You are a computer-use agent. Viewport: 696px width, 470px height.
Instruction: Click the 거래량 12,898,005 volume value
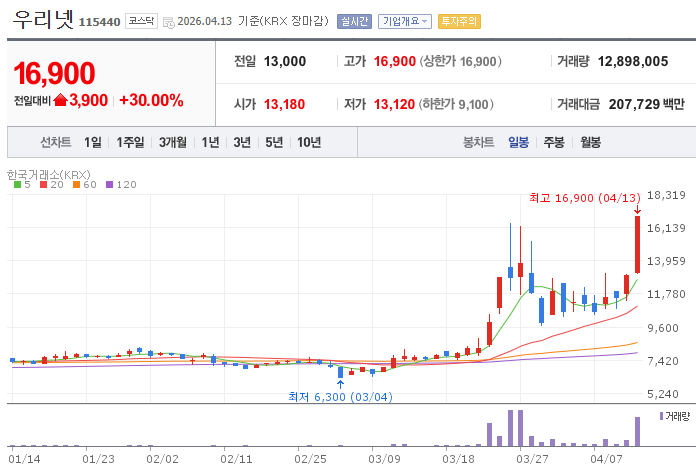(633, 61)
